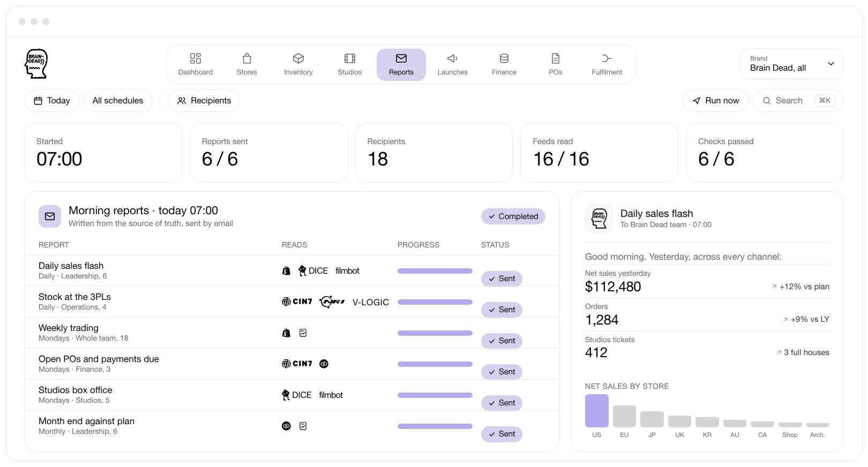Click the Shopify icon in the Weekly trading row
The width and height of the screenshot is (868, 467).
point(286,333)
